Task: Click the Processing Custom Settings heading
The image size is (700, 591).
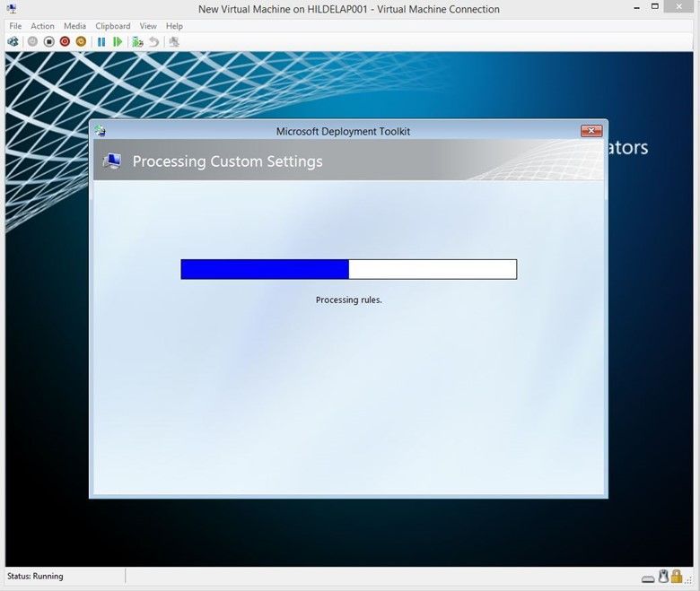Action: click(227, 161)
